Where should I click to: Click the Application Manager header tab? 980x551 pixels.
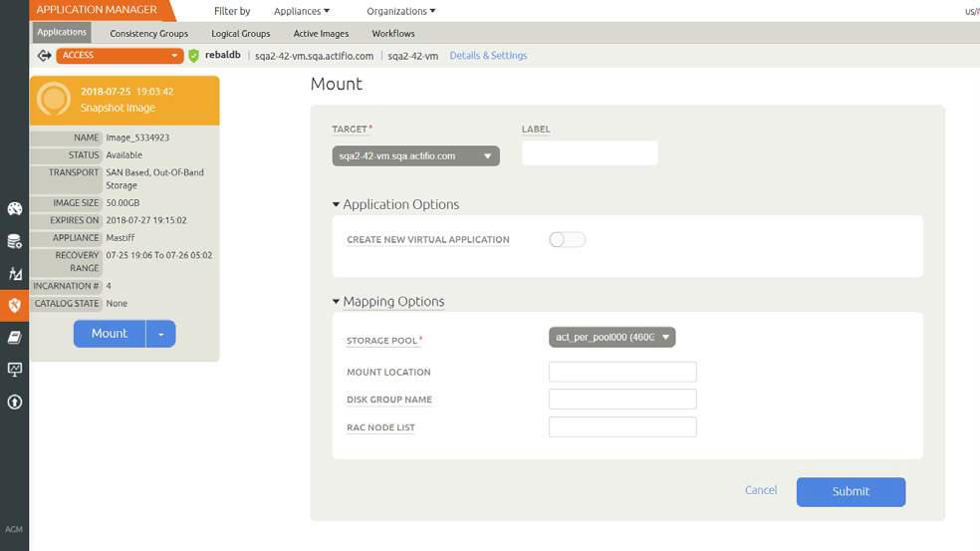[x=97, y=10]
